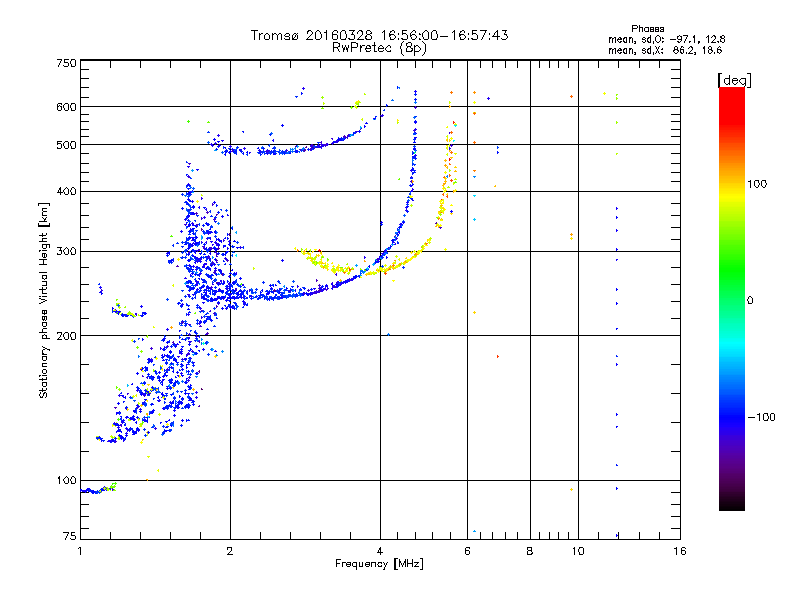Click the y-axis tick label '200'

coord(67,336)
